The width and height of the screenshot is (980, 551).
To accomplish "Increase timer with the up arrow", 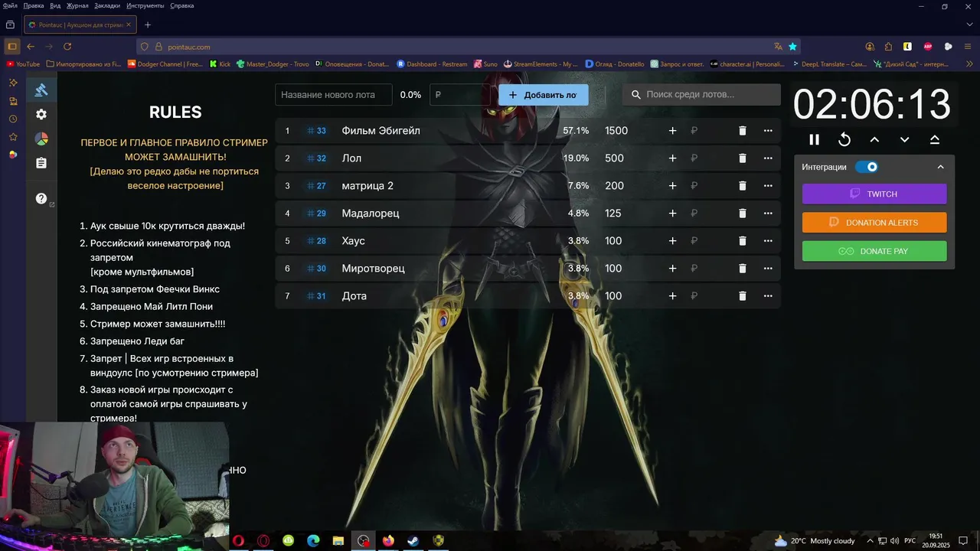I will (x=874, y=139).
